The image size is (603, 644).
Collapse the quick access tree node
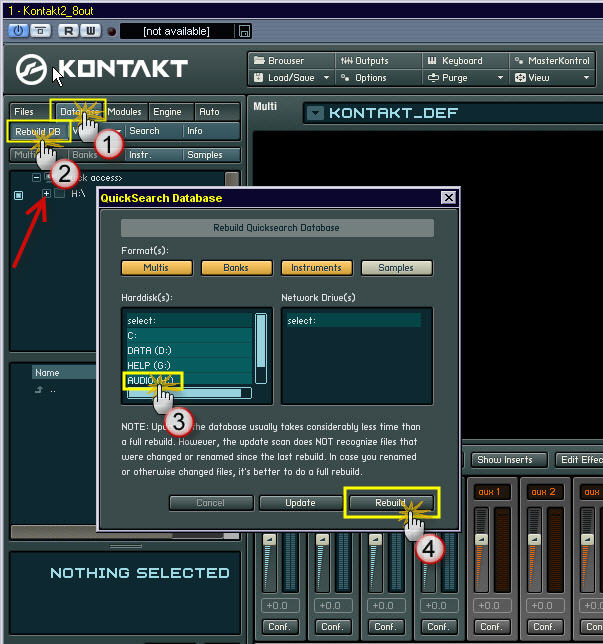tap(37, 177)
